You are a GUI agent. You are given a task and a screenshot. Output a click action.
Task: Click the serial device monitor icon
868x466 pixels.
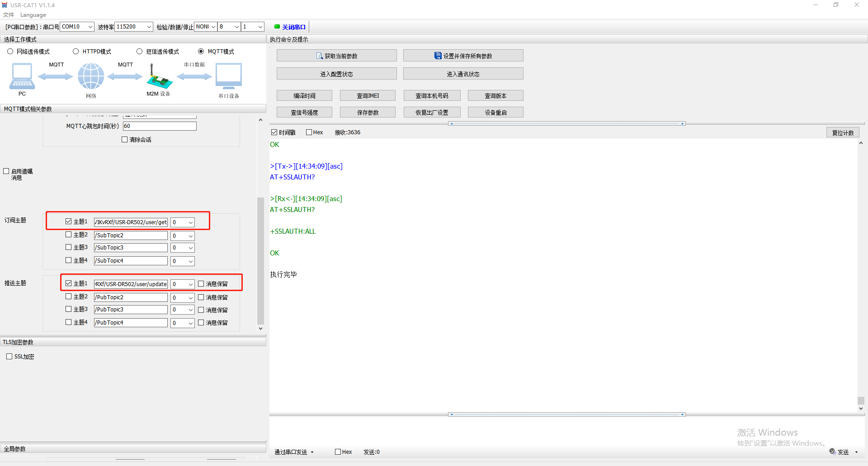coord(229,76)
